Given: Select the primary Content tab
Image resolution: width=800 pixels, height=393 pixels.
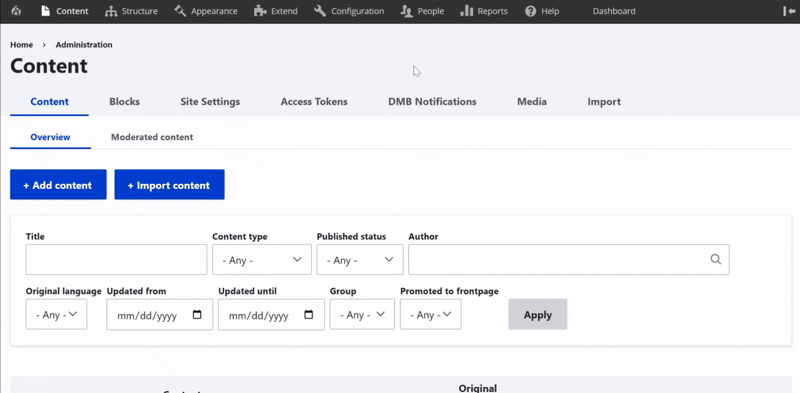Looking at the screenshot, I should [x=49, y=102].
